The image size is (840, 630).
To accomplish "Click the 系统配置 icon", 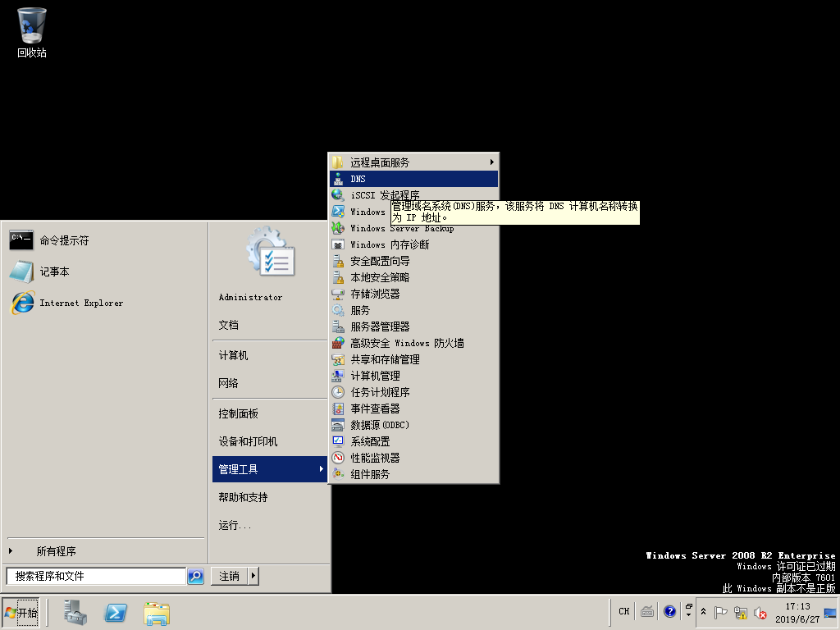I will pyautogui.click(x=338, y=441).
